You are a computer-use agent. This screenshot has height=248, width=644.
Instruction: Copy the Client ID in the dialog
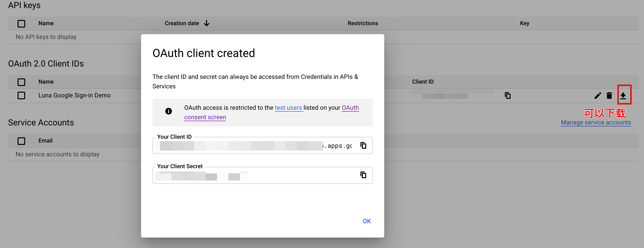point(363,145)
